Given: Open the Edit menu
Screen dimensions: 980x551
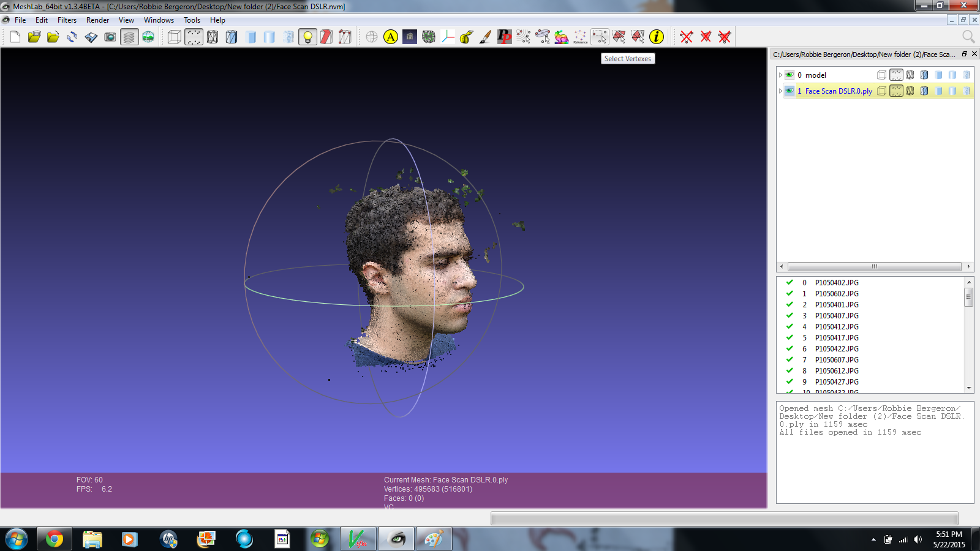Looking at the screenshot, I should (x=42, y=20).
